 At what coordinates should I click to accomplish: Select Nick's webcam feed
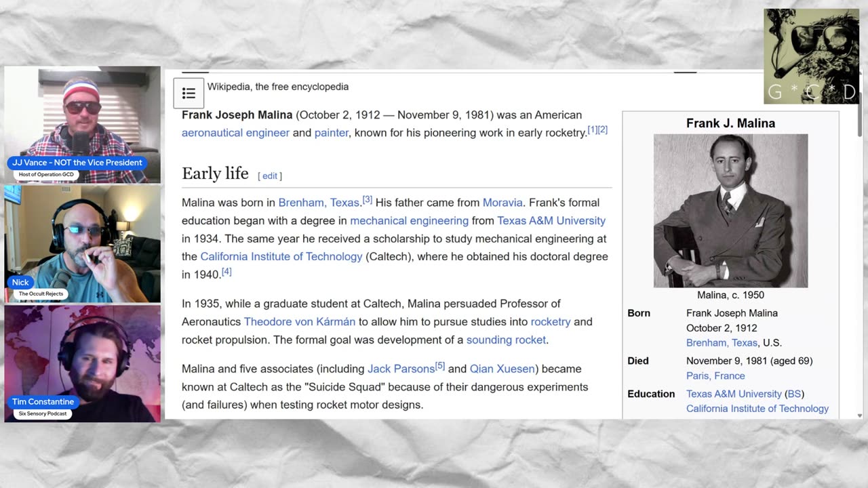click(83, 243)
